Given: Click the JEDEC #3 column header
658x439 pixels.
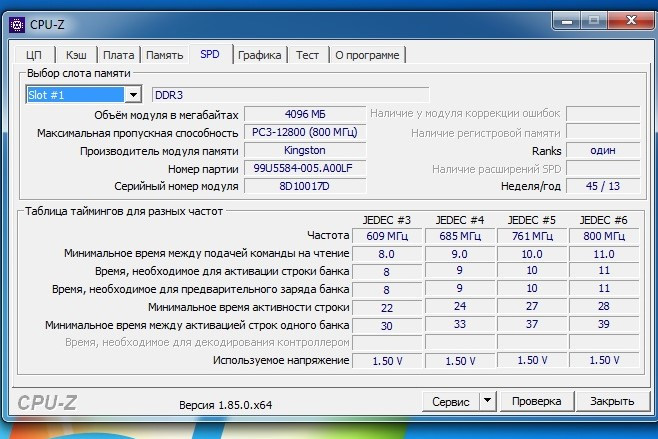Looking at the screenshot, I should [x=386, y=220].
